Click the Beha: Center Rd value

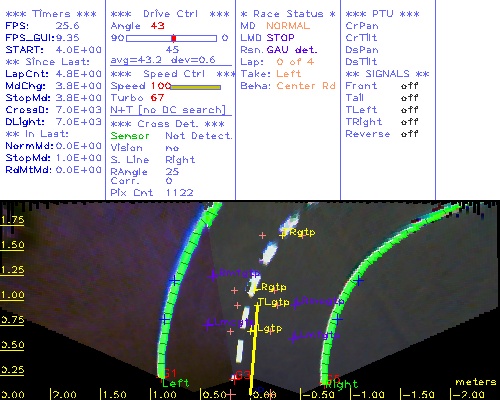[306, 86]
